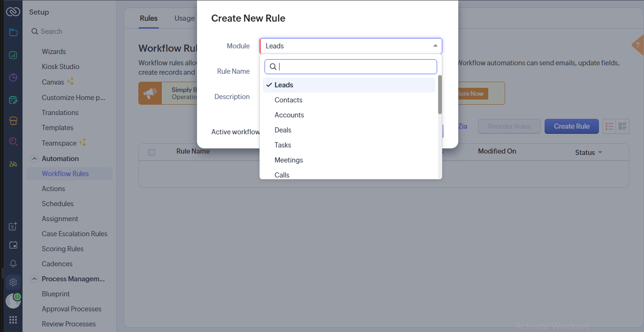Open the folder icon in left rail
The width and height of the screenshot is (644, 332).
(13, 32)
